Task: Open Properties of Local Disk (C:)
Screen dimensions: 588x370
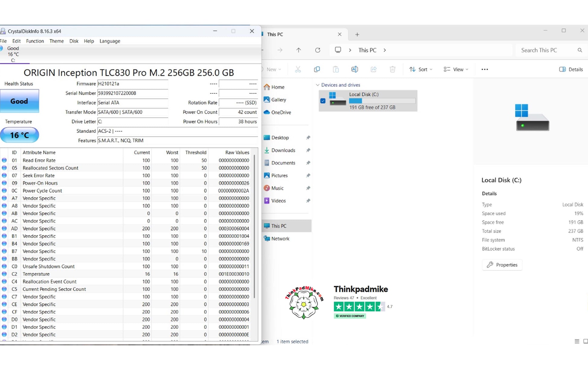Action: point(502,265)
